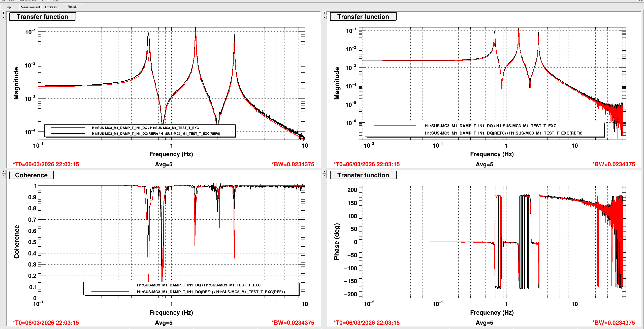Image resolution: width=644 pixels, height=329 pixels.
Task: Click up-arrow button of top-right transfer function plot
Action: click(324, 17)
